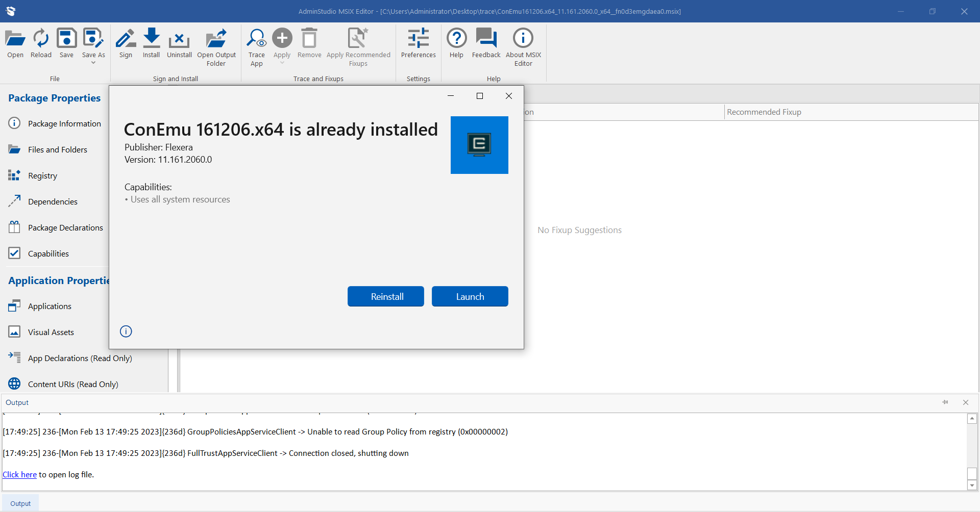The image size is (980, 512).
Task: Open Package Information section
Action: point(64,123)
